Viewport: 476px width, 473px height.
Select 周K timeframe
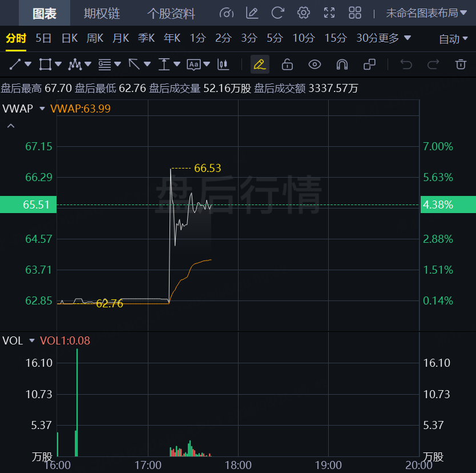[95, 38]
